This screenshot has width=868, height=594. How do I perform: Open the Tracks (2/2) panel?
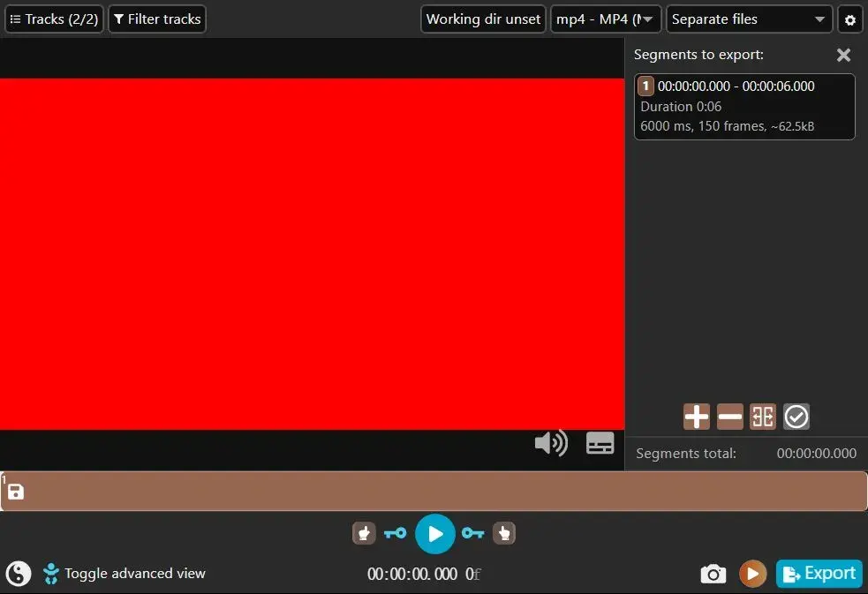[54, 19]
